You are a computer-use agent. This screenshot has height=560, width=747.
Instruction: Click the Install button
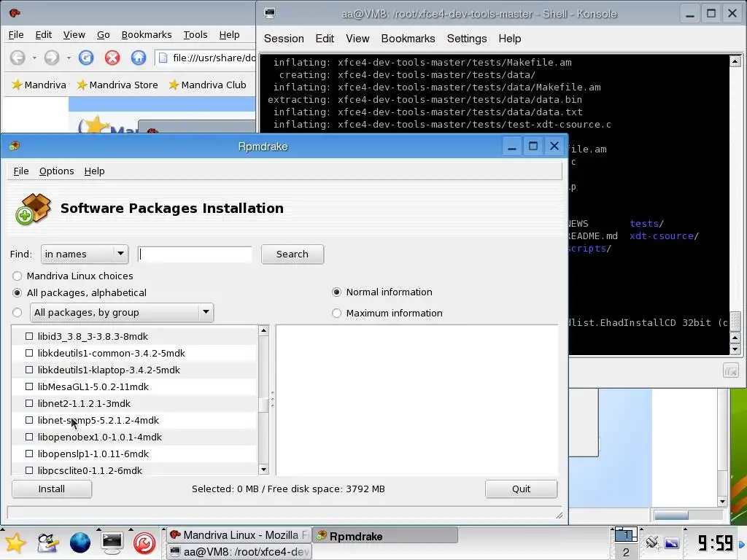(x=52, y=489)
